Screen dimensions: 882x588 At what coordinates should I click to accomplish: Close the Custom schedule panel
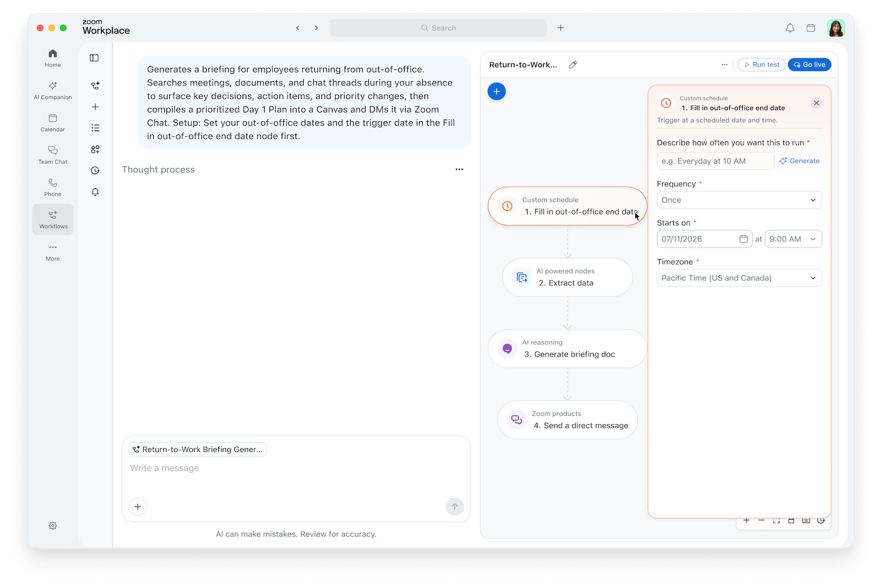[x=816, y=103]
